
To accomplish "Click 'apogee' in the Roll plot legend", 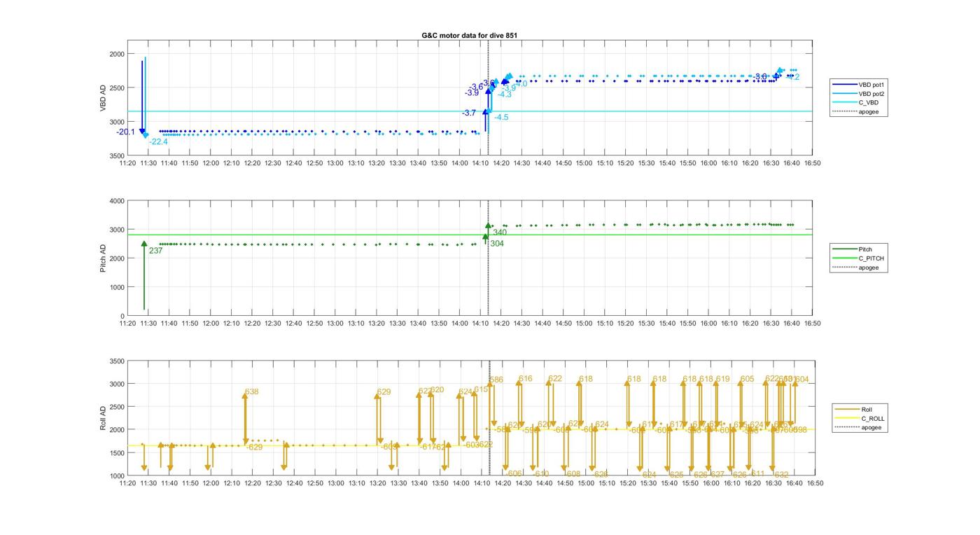I will coord(871,428).
